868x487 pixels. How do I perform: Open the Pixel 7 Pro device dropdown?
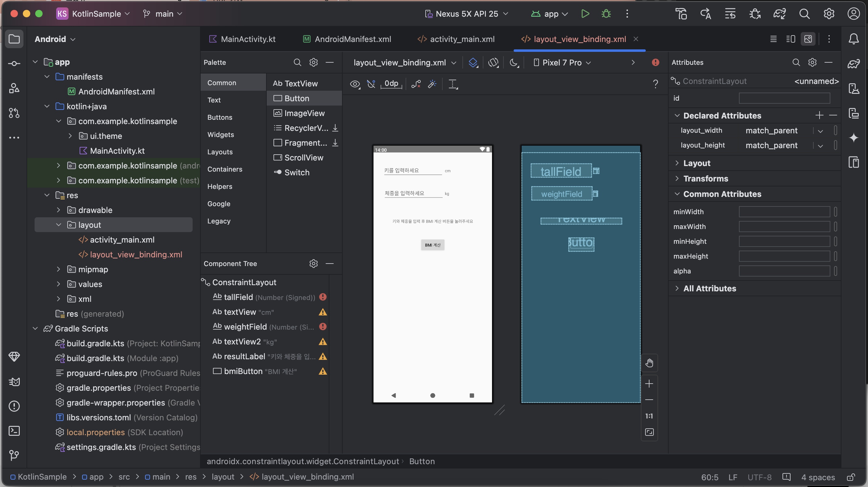coord(562,63)
